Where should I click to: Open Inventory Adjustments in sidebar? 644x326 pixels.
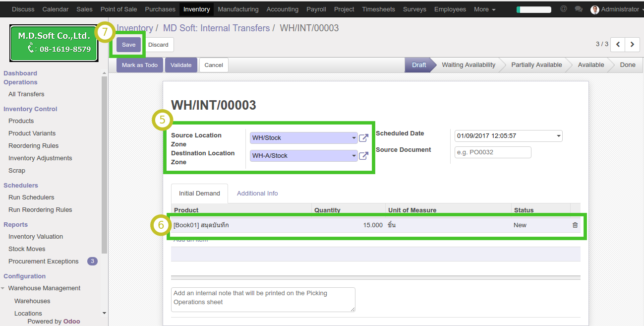[40, 158]
